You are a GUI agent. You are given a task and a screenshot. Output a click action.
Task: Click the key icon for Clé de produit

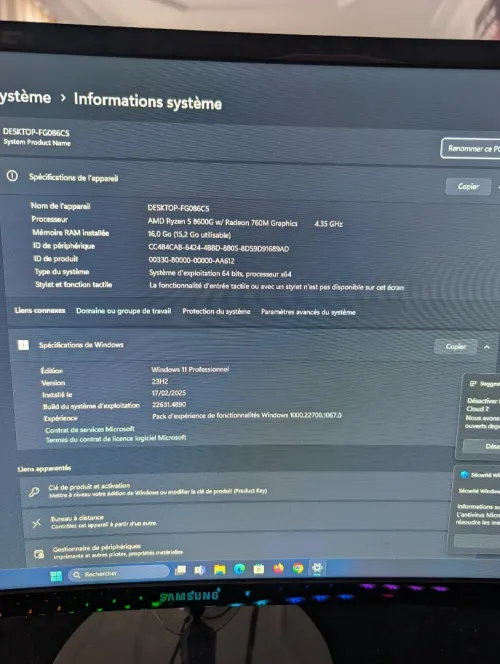[34, 492]
